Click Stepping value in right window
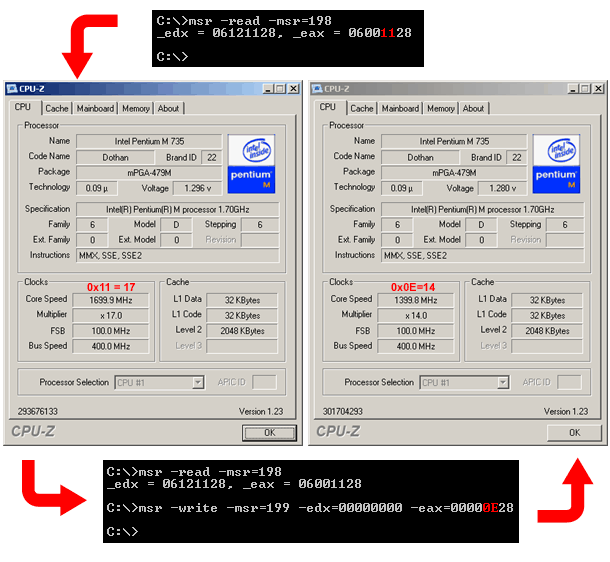The height and width of the screenshot is (562, 610). tap(565, 224)
